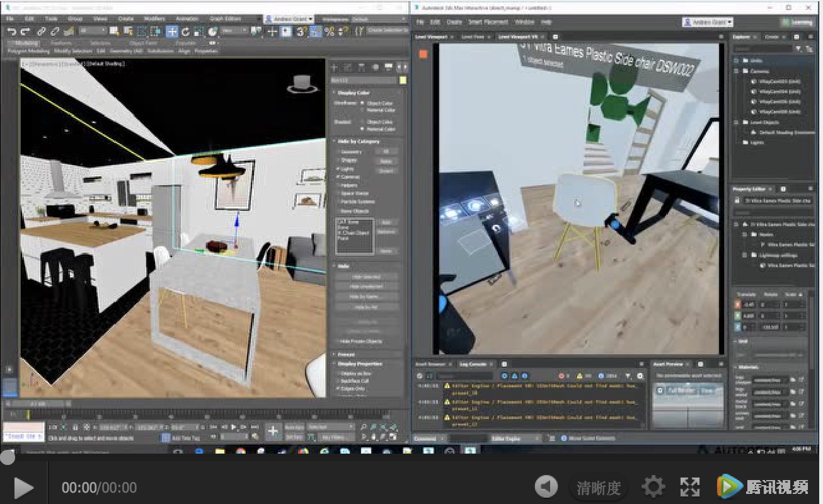823x504 pixels.
Task: Click the Hide Unselected button
Action: (366, 287)
